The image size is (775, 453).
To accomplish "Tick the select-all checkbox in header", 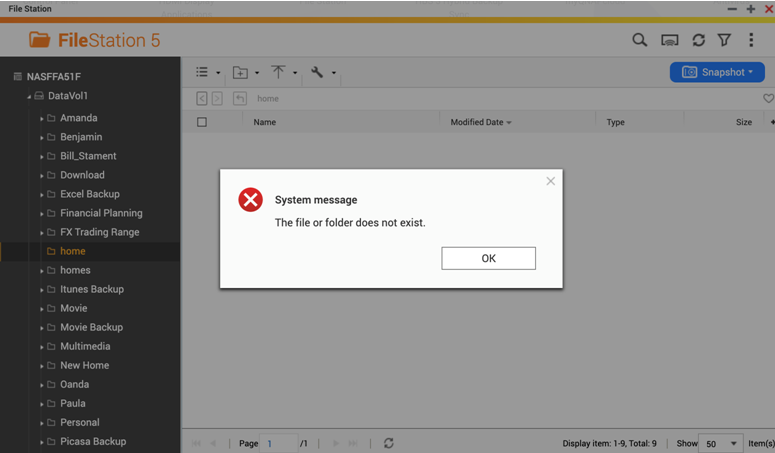I will 202,122.
